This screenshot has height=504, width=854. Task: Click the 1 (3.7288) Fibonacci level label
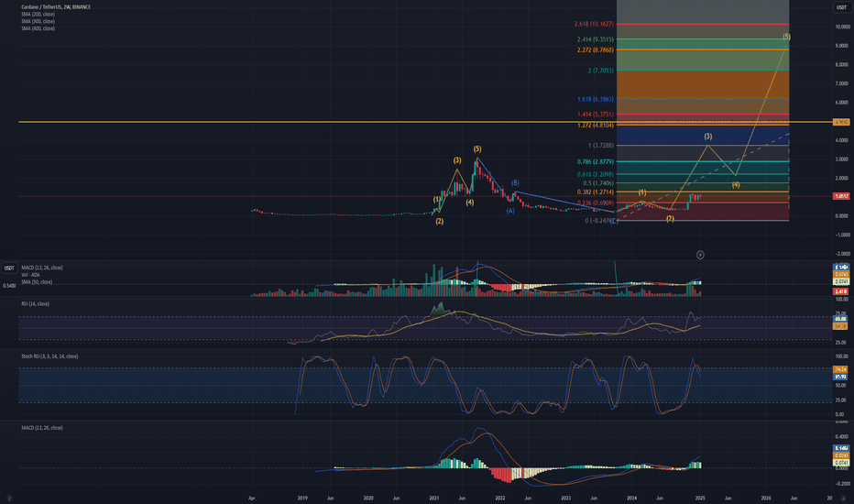601,146
